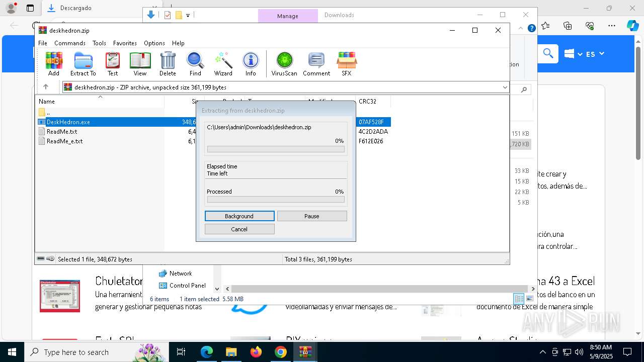The height and width of the screenshot is (362, 644).
Task: Open Explorer help question mark icon
Action: [x=531, y=29]
